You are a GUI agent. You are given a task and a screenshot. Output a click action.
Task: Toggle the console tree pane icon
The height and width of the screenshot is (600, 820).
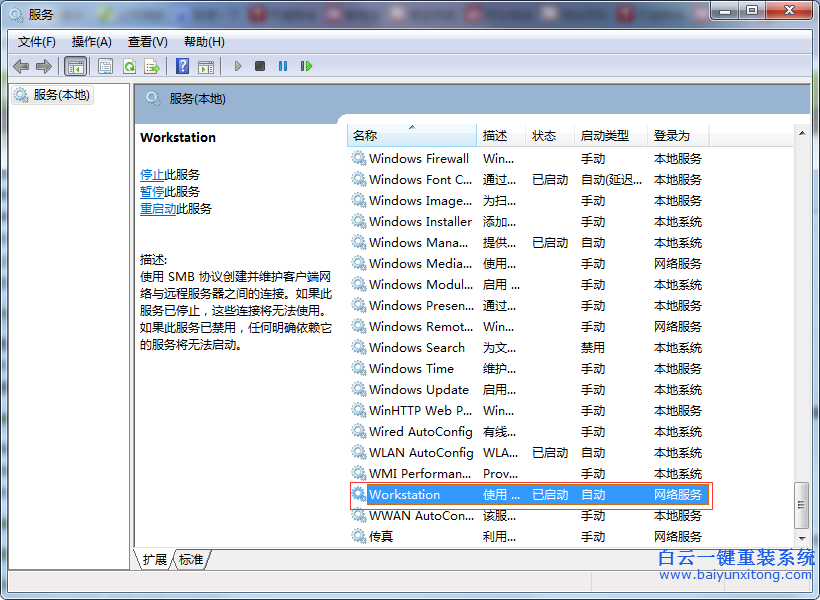pyautogui.click(x=76, y=66)
